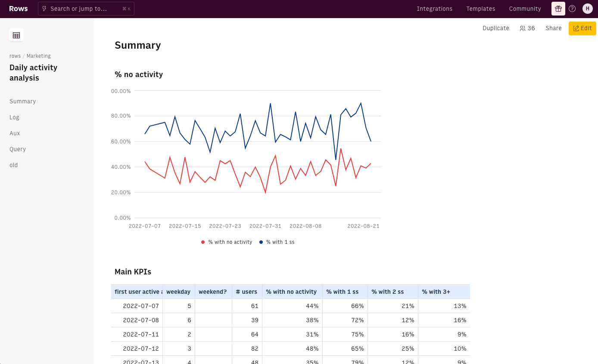Open Community in top navigation

(x=525, y=9)
